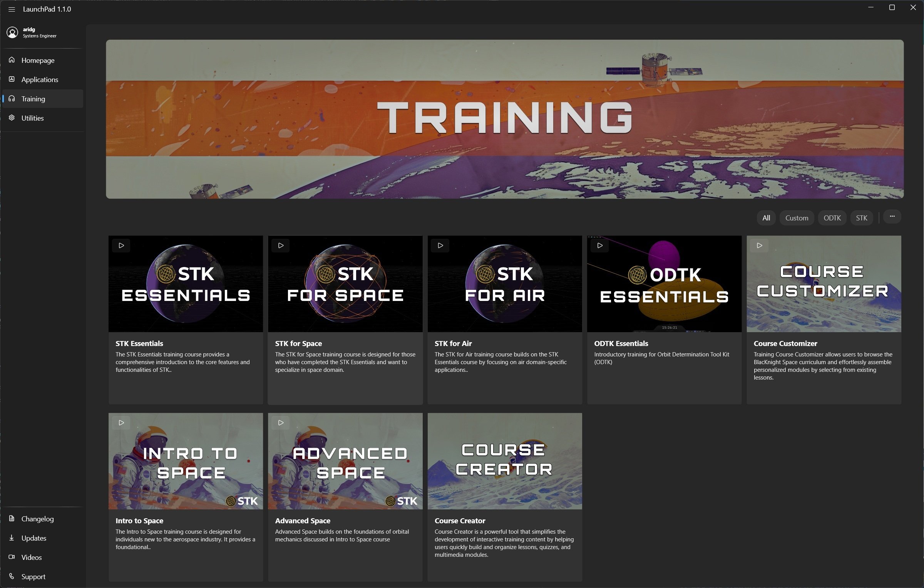This screenshot has height=588, width=924.
Task: Play the Advanced Space video
Action: coord(281,423)
